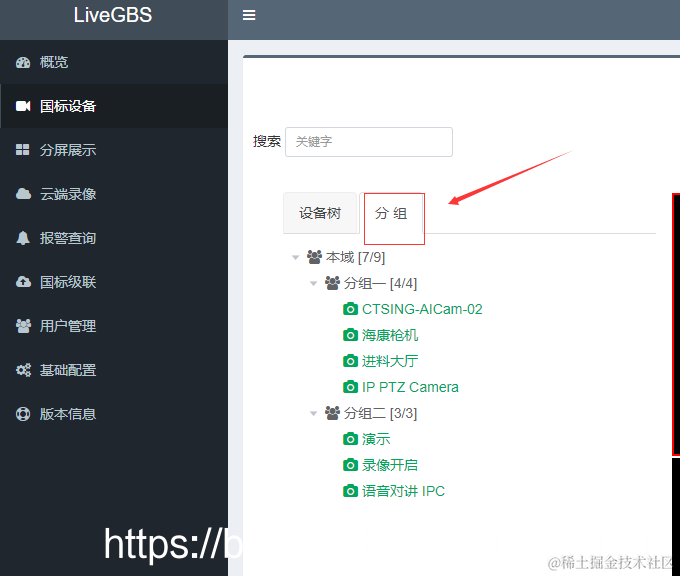Open 版本信息 in the sidebar
Image resolution: width=680 pixels, height=576 pixels.
[x=114, y=414]
